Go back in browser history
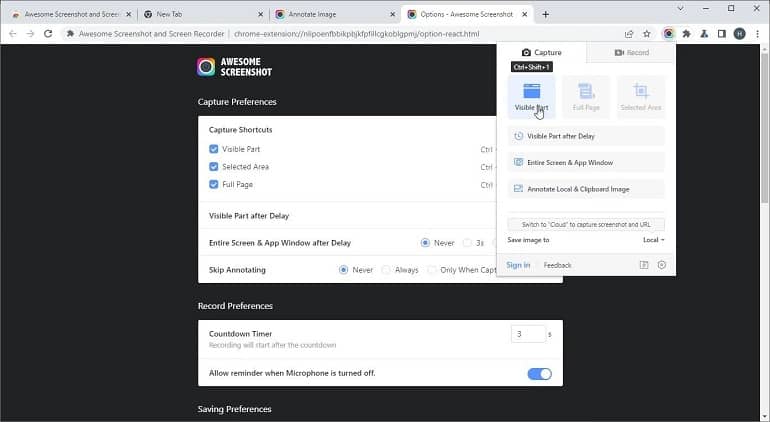 pyautogui.click(x=13, y=33)
